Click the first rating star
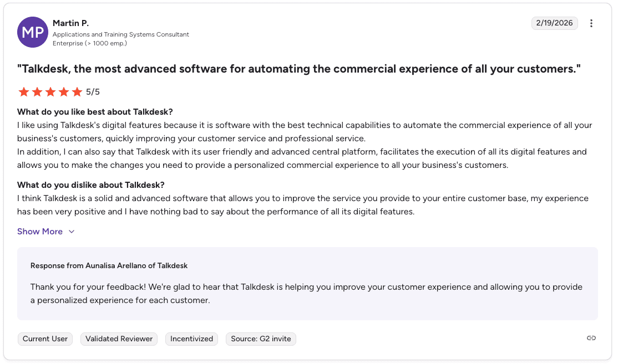Image resolution: width=618 pixels, height=364 pixels. 23,92
